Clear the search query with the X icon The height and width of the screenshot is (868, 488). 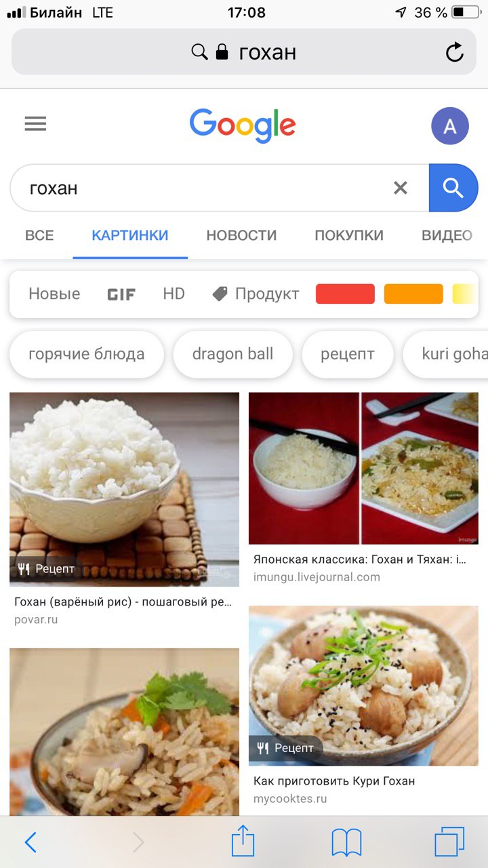(401, 188)
